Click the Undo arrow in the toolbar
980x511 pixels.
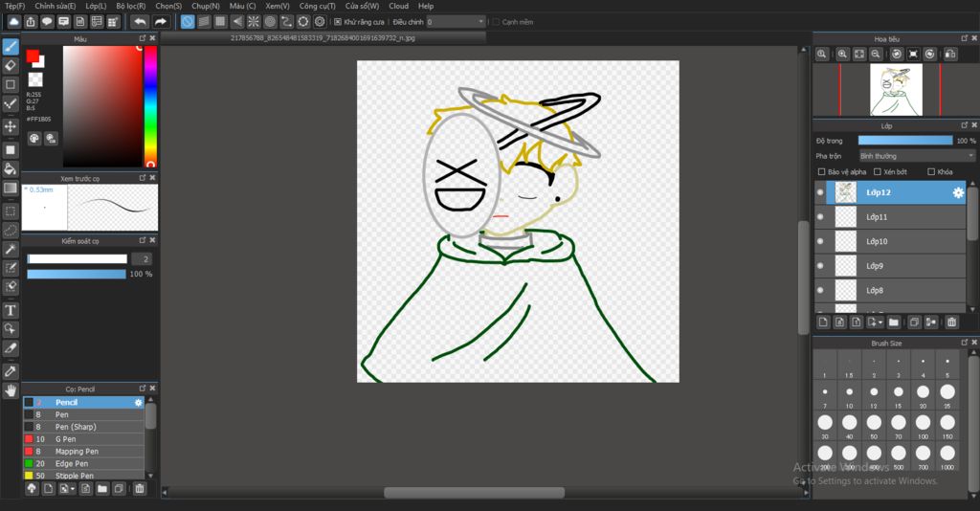click(140, 22)
